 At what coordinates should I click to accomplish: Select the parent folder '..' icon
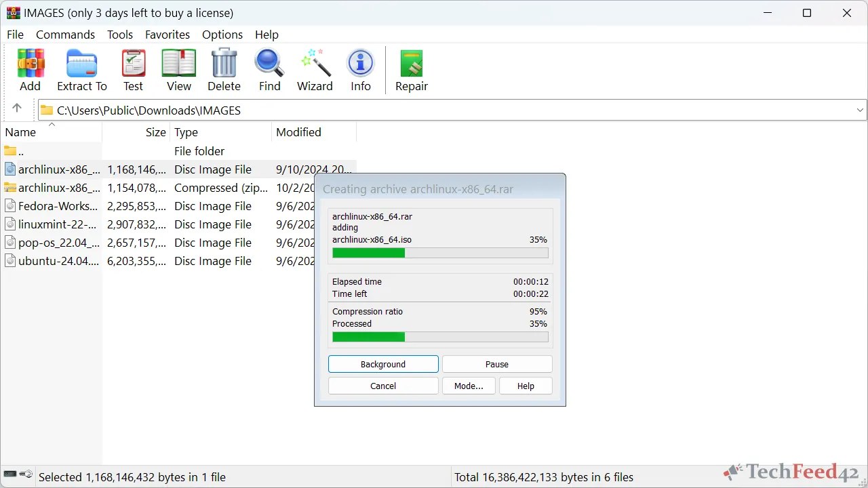click(x=10, y=150)
